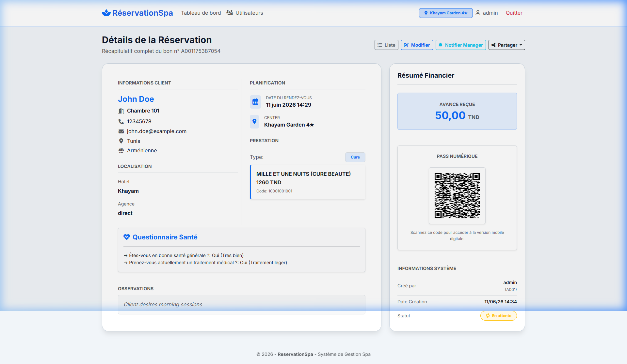Click the envelope icon beside the email
The width and height of the screenshot is (627, 364).
(121, 131)
